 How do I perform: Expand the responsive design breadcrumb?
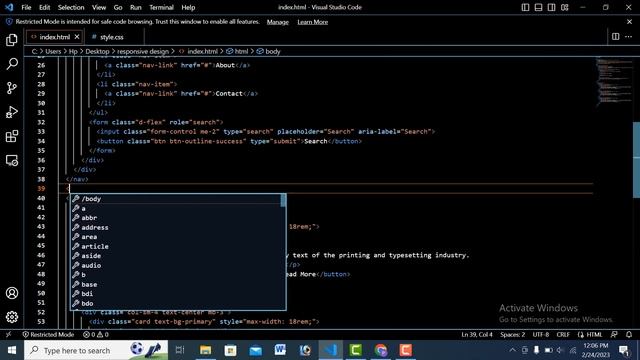pyautogui.click(x=143, y=51)
